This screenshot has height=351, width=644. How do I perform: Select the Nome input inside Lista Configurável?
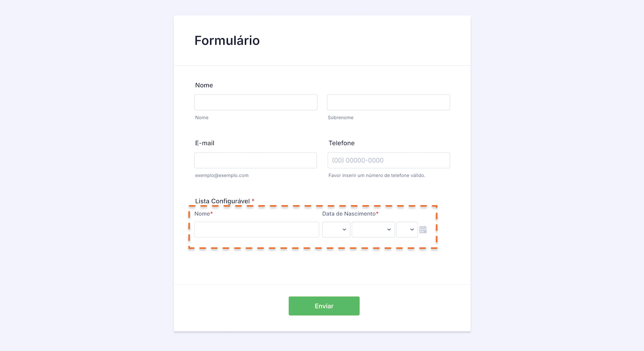pyautogui.click(x=257, y=229)
